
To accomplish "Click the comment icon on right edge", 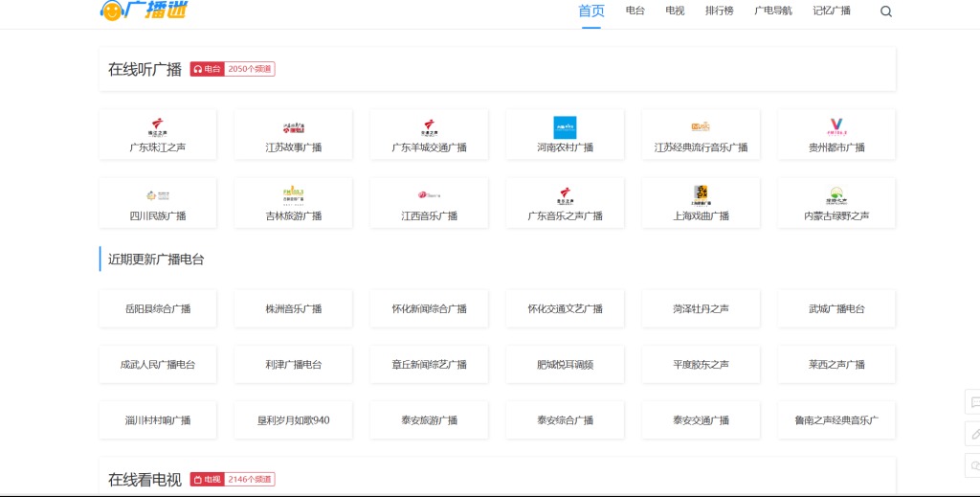I will coord(973,402).
